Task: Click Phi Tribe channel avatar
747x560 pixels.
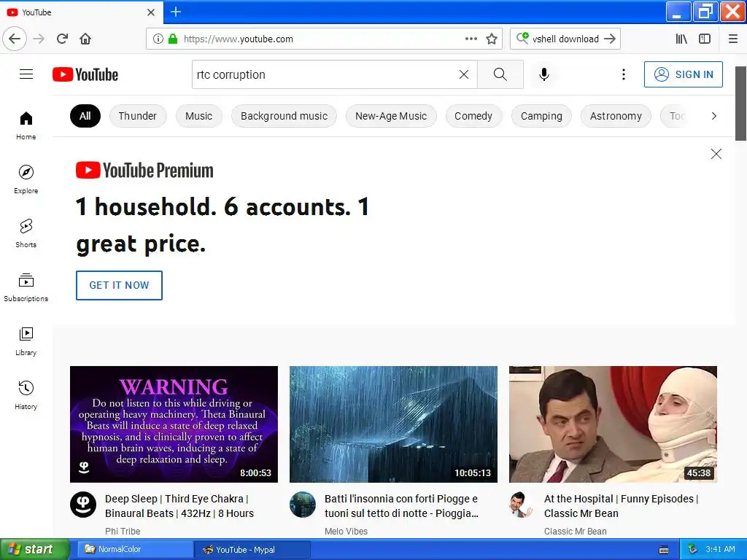Action: 83,505
